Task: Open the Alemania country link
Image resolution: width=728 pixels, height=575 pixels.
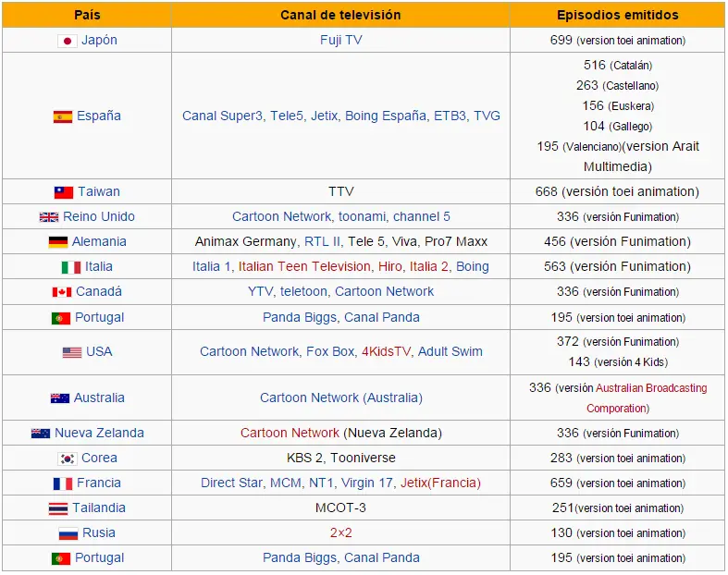Action: pyautogui.click(x=99, y=242)
